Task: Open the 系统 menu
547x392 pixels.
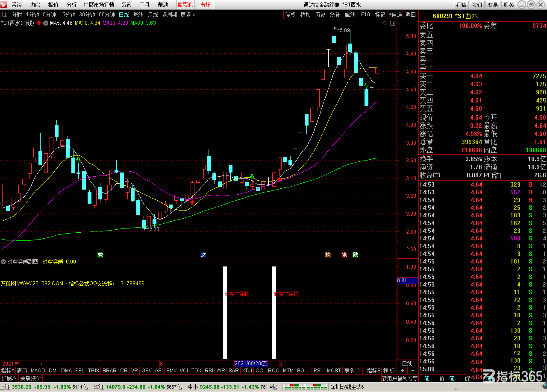Action: (x=17, y=5)
